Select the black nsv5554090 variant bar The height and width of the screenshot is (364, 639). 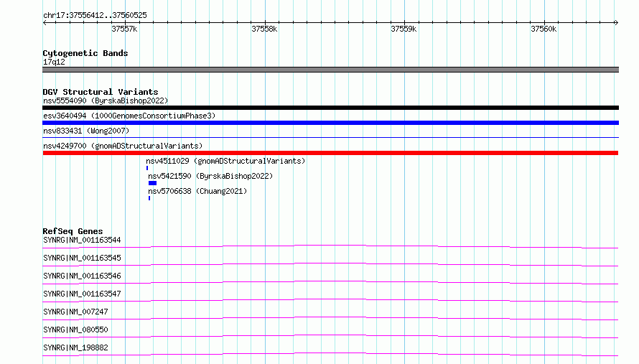[x=330, y=108]
